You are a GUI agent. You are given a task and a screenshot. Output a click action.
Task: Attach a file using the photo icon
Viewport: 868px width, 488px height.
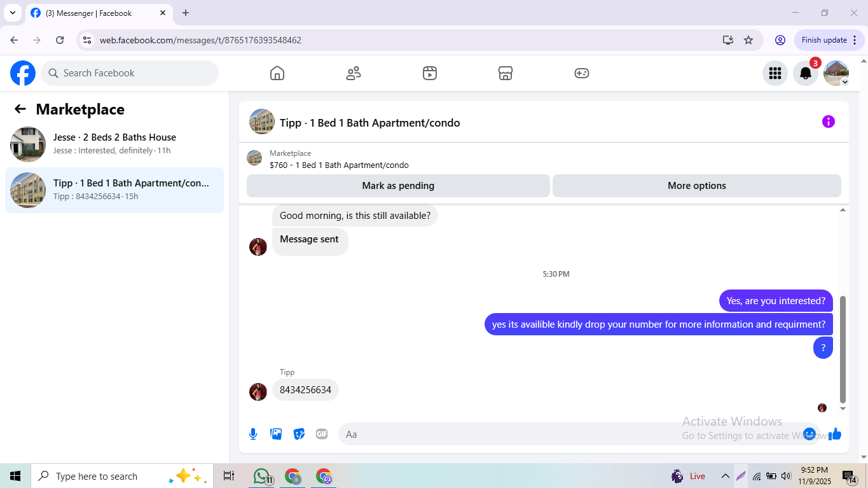coord(276,434)
